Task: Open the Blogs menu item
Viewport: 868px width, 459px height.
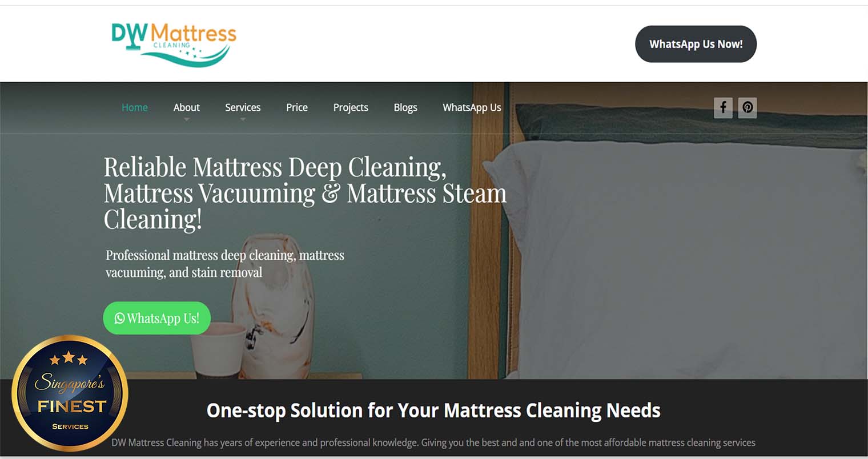Action: pos(405,107)
